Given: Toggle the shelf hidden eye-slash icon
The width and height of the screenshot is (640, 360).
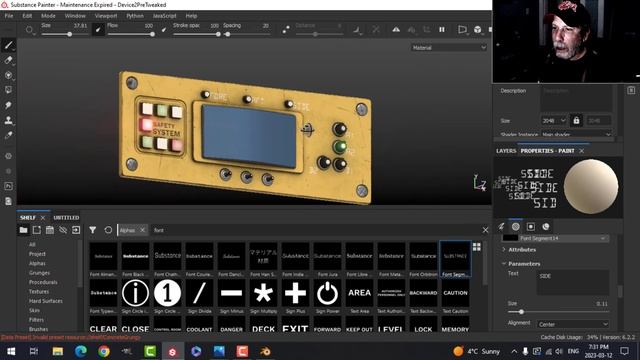Looking at the screenshot, I should coord(63,230).
